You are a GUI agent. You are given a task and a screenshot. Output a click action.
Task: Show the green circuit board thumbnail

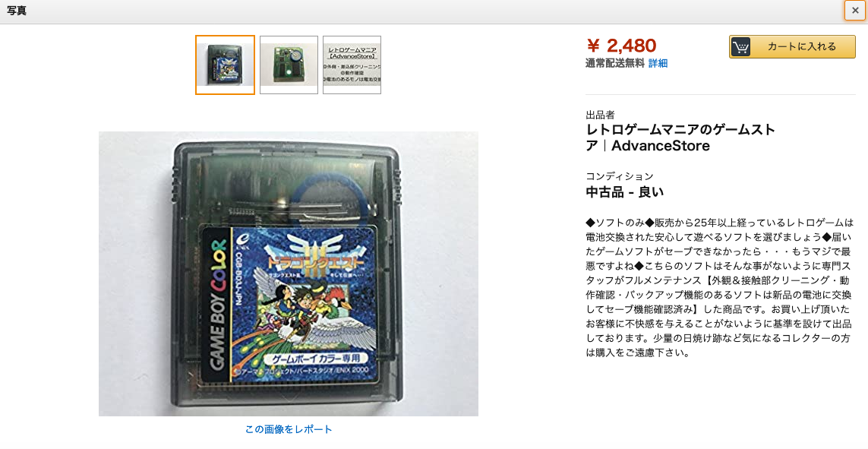pyautogui.click(x=289, y=65)
